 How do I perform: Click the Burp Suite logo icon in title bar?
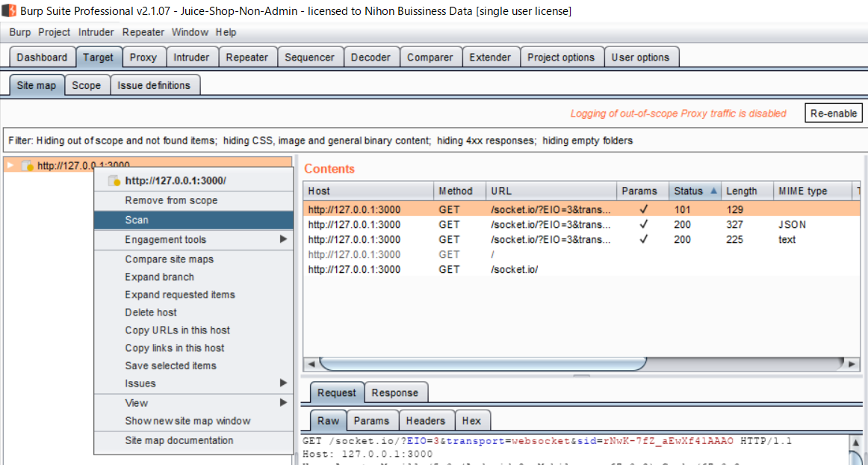coord(9,10)
